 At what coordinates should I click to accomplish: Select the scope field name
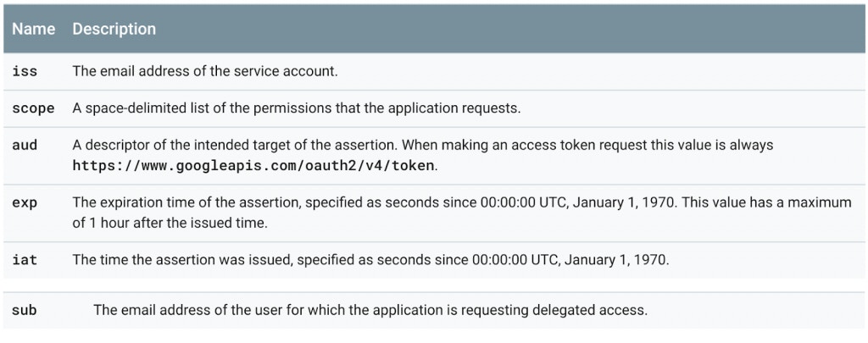(33, 108)
